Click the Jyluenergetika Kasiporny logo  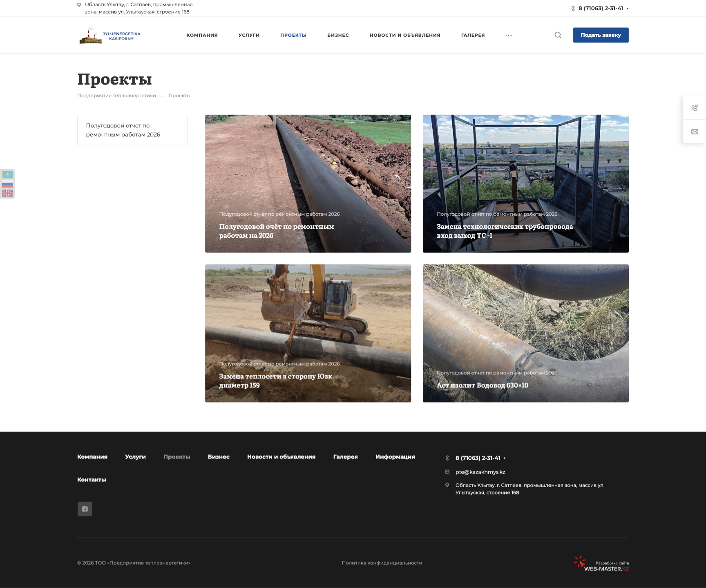point(109,36)
